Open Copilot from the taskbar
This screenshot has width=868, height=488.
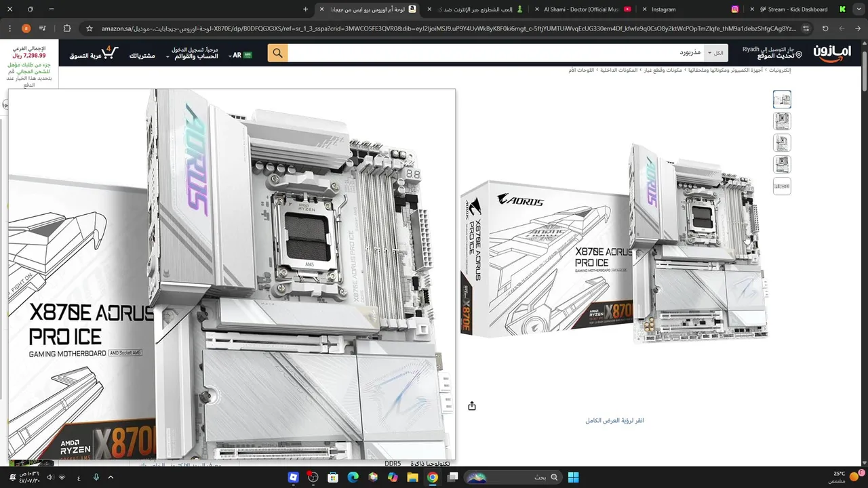click(393, 477)
